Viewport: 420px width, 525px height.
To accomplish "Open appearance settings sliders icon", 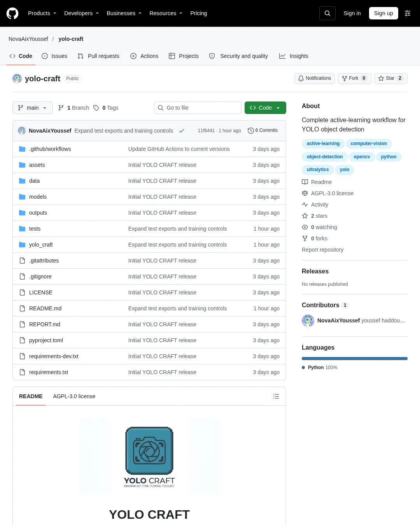I will pos(408,13).
